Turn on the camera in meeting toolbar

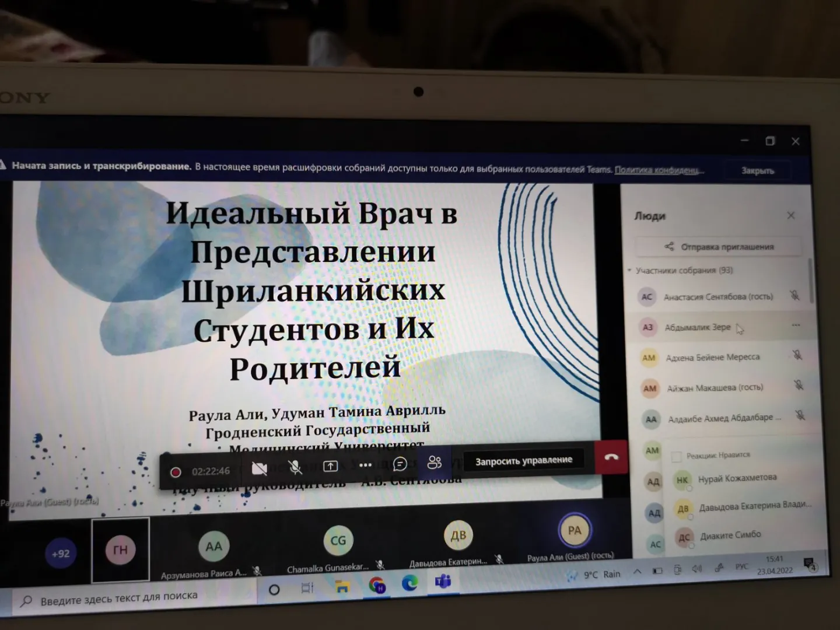click(x=260, y=468)
